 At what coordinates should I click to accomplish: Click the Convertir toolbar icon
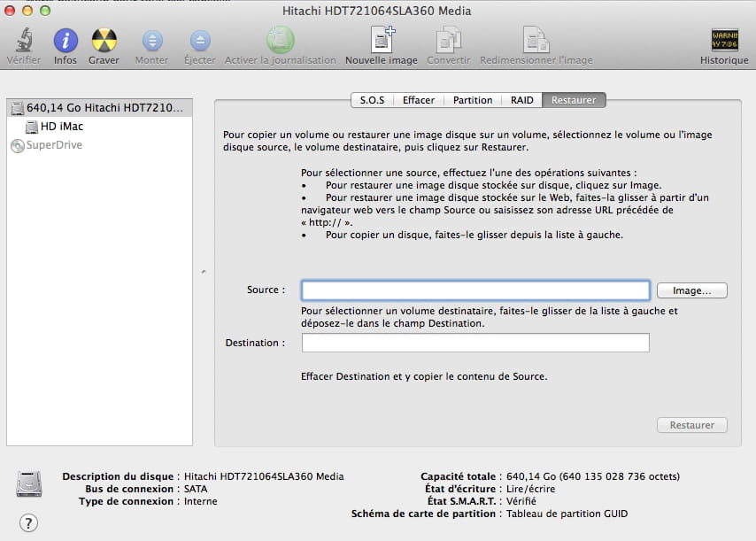pos(449,40)
